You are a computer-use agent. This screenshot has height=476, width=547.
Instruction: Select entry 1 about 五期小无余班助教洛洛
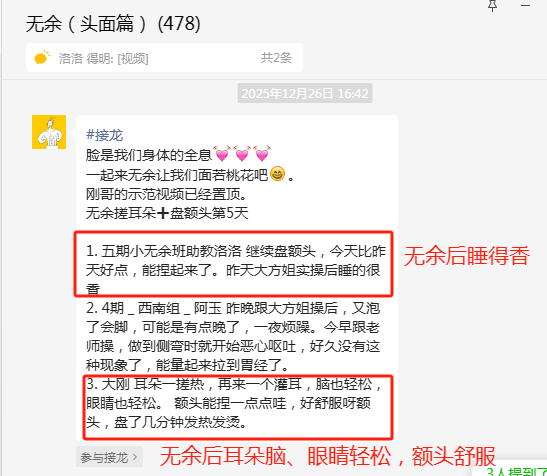pyautogui.click(x=235, y=270)
